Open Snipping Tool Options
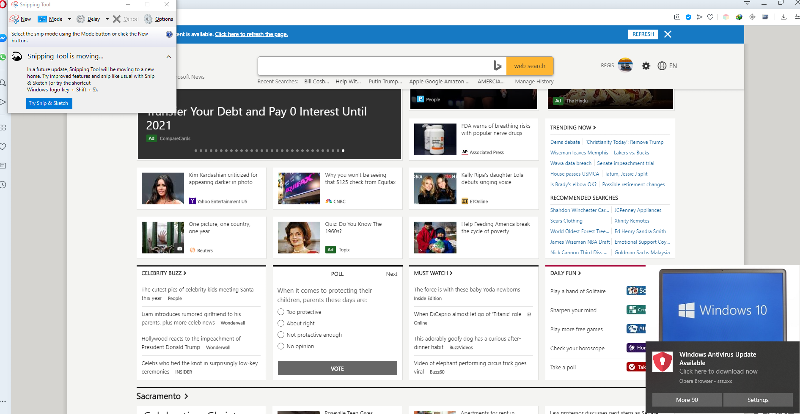 click(158, 19)
